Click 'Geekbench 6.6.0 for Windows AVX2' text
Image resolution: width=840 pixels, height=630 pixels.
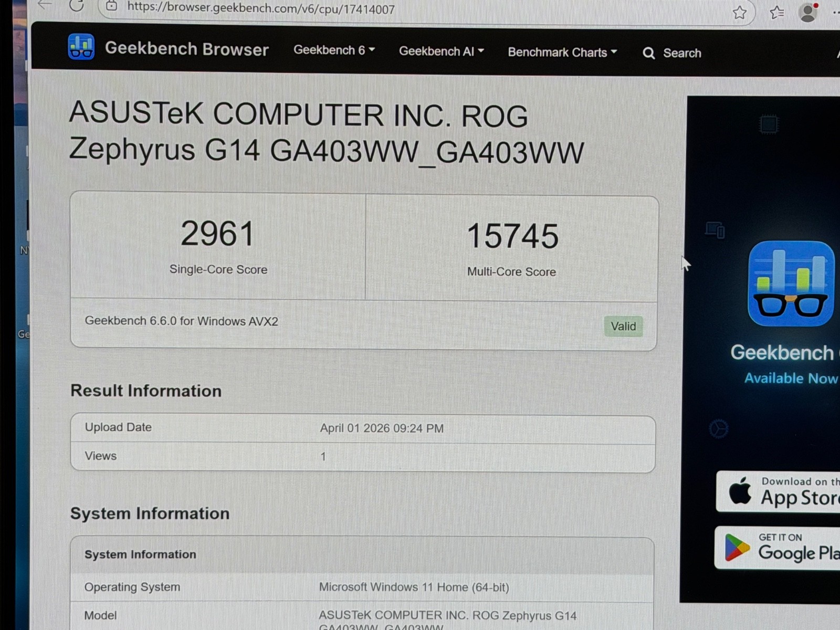coord(181,321)
